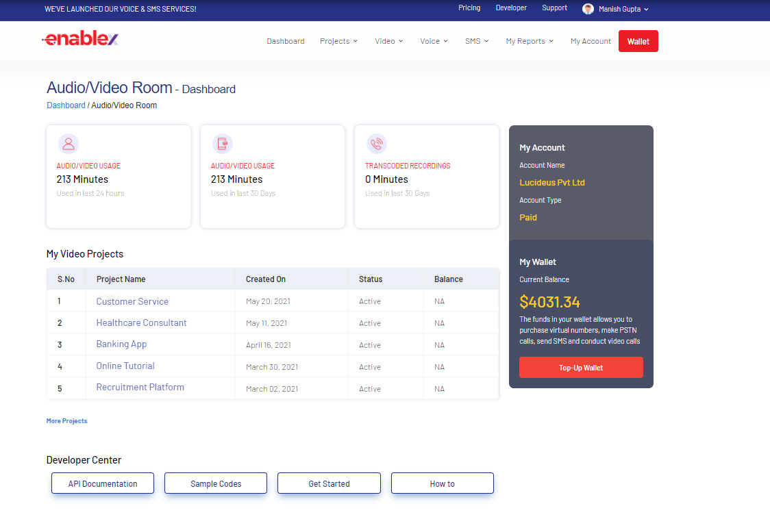Expand the SMS navigation menu
Image resolution: width=770 pixels, height=532 pixels.
coord(477,41)
